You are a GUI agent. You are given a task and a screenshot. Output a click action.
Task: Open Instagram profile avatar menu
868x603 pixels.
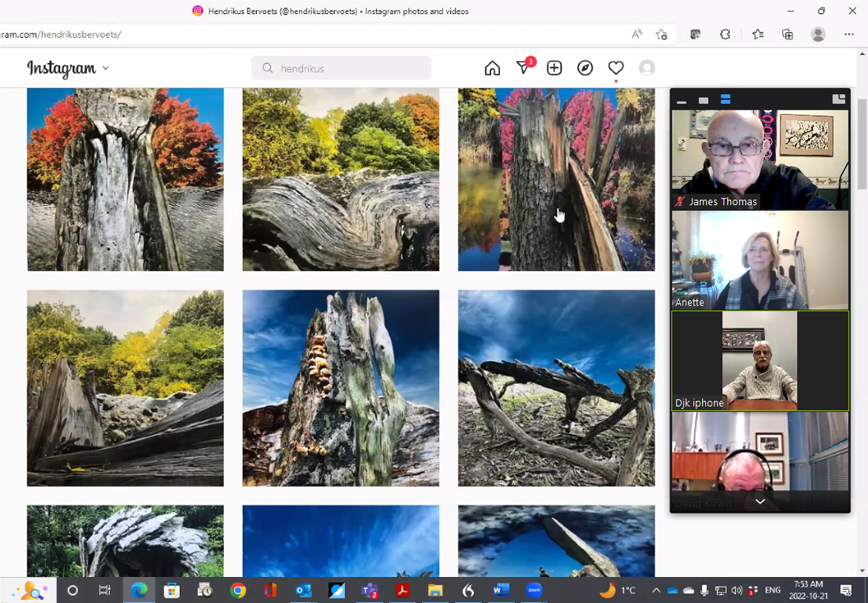(x=647, y=68)
